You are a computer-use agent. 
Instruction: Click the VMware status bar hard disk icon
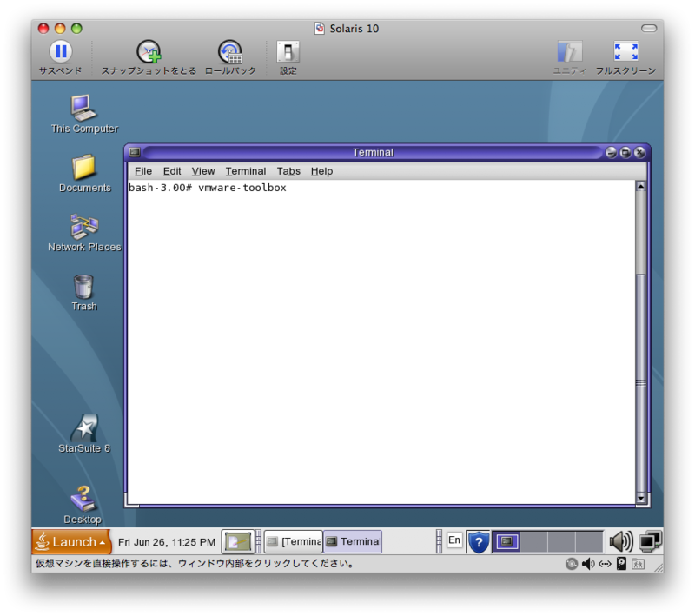click(621, 564)
